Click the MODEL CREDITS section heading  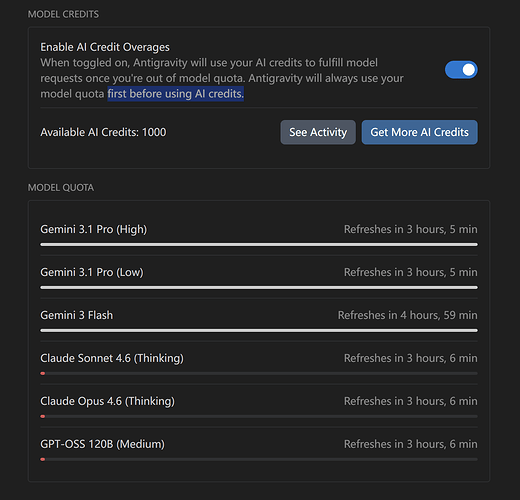point(63,14)
